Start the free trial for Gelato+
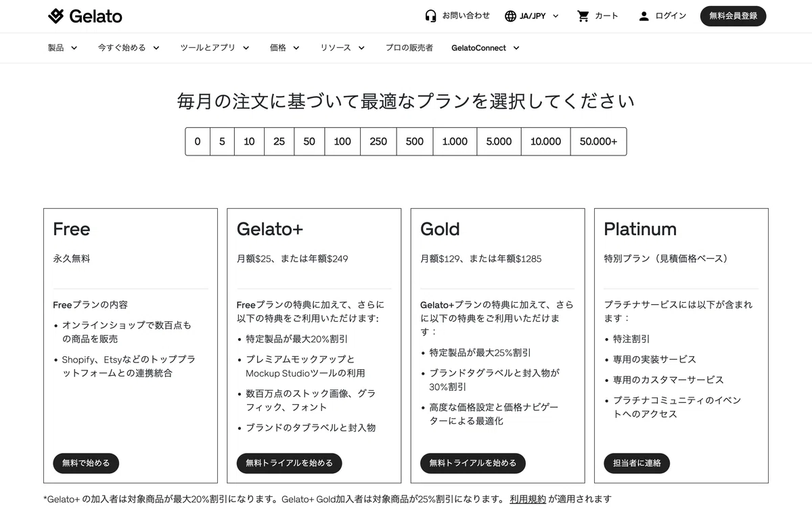 coord(289,463)
